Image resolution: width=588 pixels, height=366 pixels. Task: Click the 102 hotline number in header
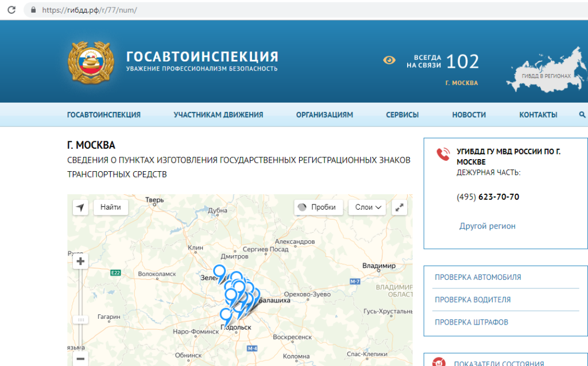(462, 61)
